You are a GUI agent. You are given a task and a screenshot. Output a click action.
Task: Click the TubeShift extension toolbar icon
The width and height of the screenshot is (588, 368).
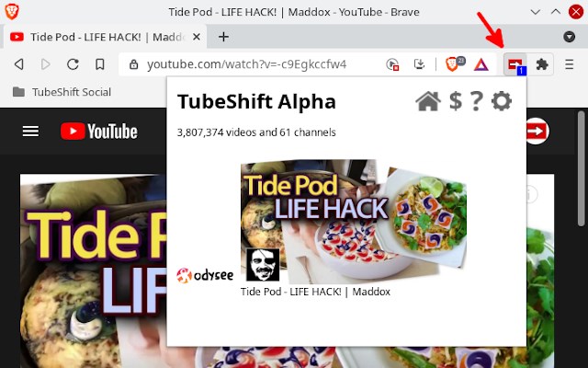tap(515, 64)
